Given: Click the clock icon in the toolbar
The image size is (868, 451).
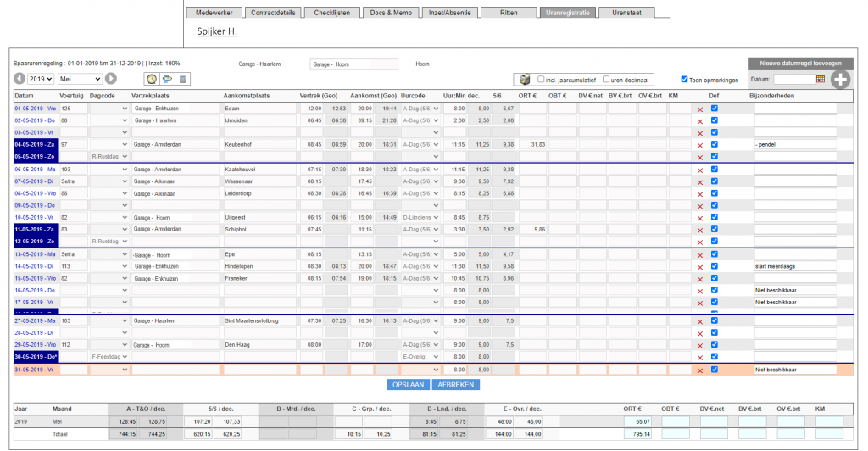Looking at the screenshot, I should (152, 79).
